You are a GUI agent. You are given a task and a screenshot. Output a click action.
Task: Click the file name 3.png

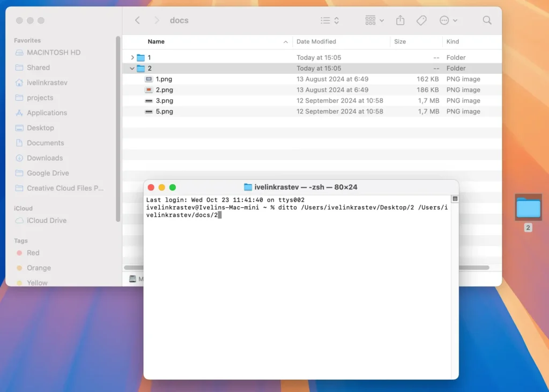coord(165,101)
